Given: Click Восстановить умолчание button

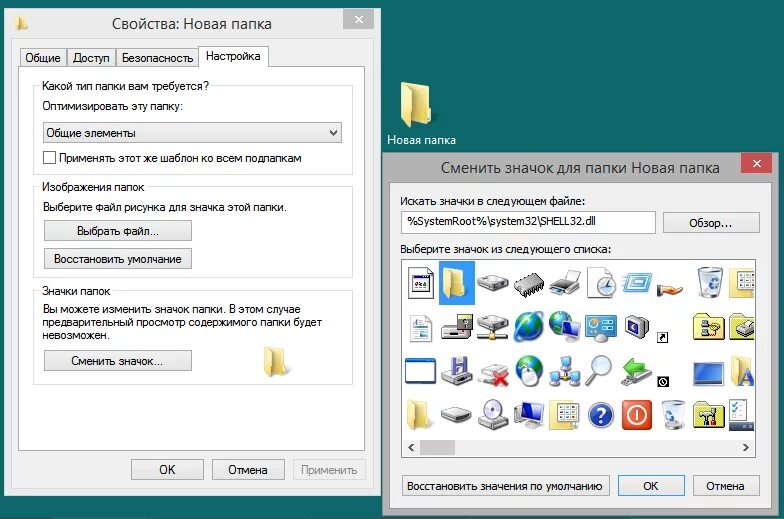Looking at the screenshot, I should click(x=118, y=259).
